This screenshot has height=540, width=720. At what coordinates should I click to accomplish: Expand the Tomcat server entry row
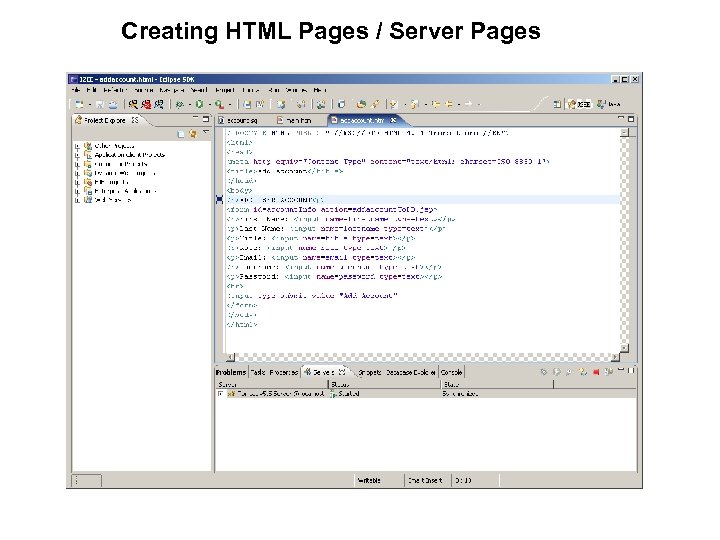[x=220, y=394]
